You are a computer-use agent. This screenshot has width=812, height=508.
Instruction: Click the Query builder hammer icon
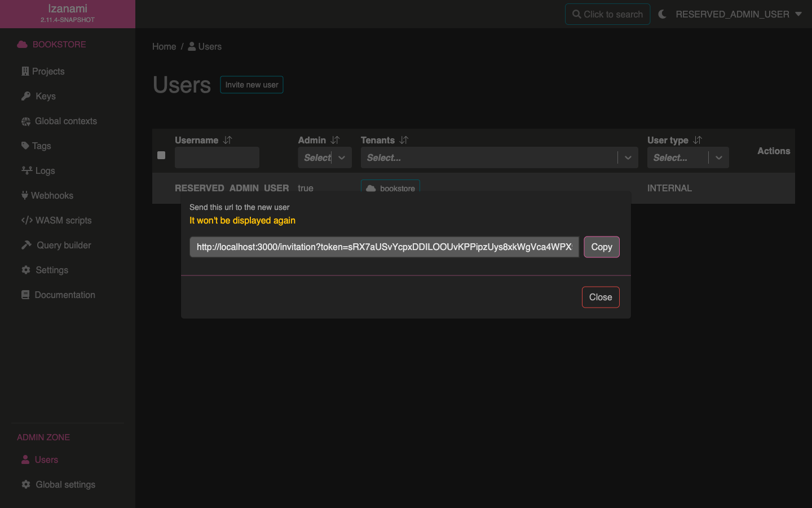point(27,245)
